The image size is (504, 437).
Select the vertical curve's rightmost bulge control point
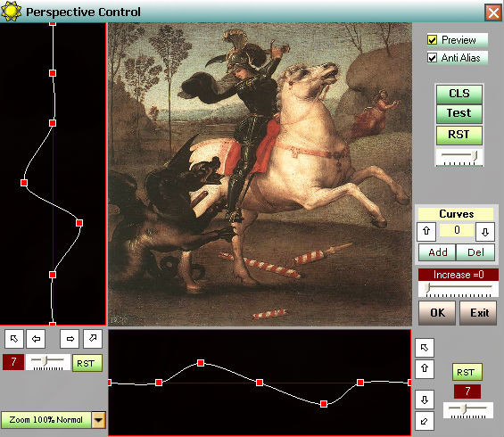click(x=79, y=223)
